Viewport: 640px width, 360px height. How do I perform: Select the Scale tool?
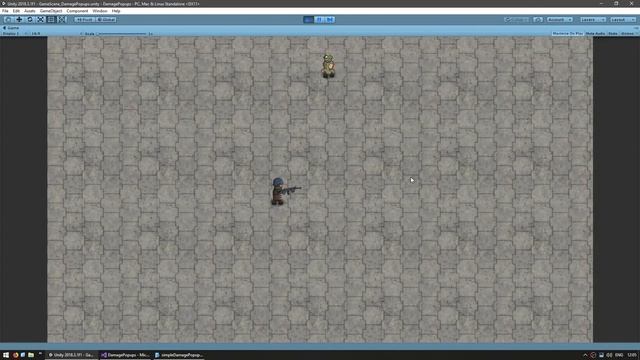click(x=40, y=20)
